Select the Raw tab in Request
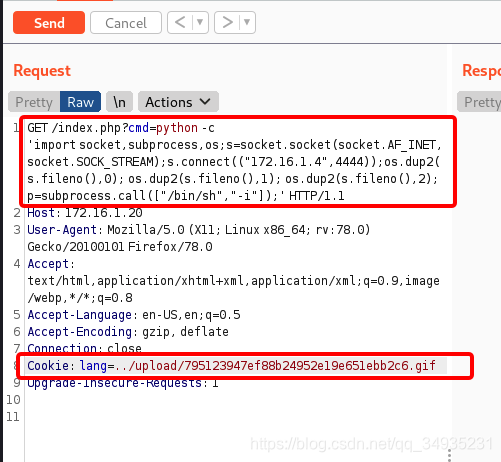 [80, 102]
